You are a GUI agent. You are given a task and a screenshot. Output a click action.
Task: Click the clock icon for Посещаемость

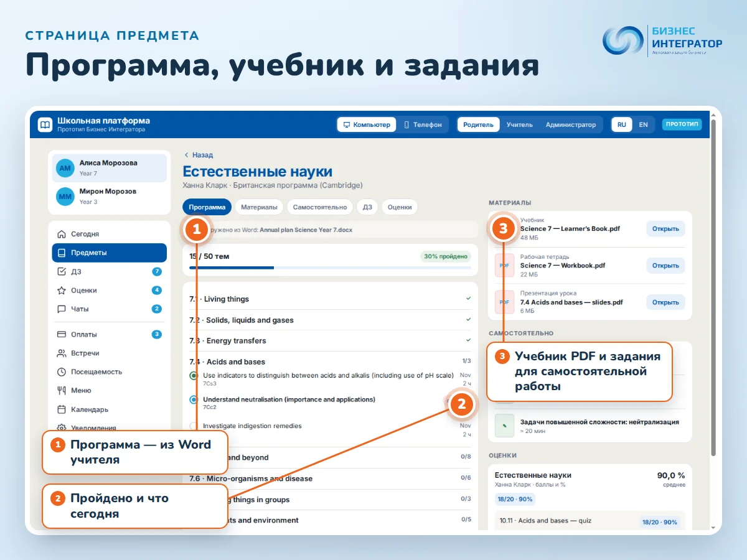tap(61, 371)
